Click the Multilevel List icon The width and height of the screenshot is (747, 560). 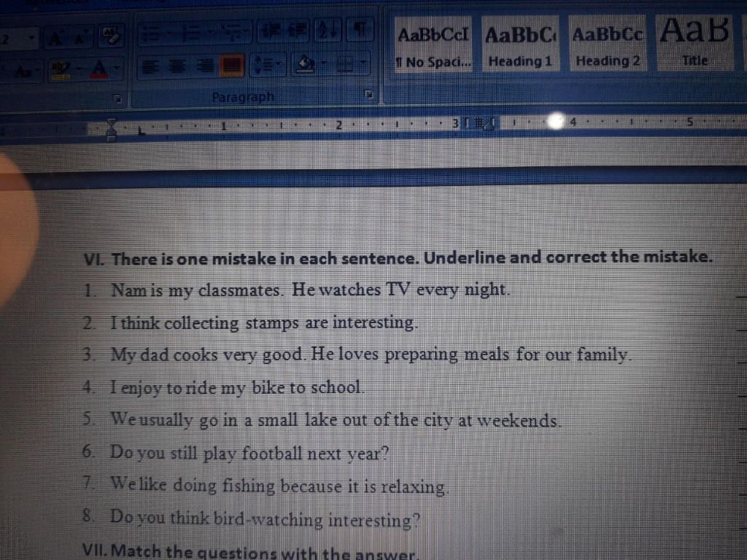232,32
